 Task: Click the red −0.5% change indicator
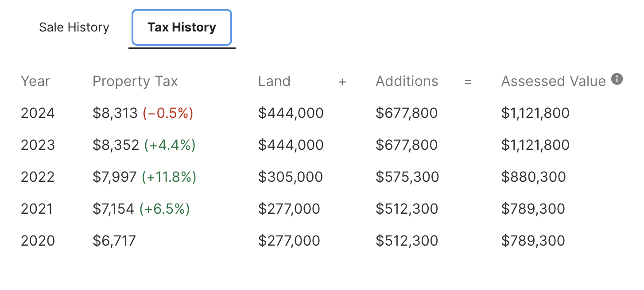(168, 114)
